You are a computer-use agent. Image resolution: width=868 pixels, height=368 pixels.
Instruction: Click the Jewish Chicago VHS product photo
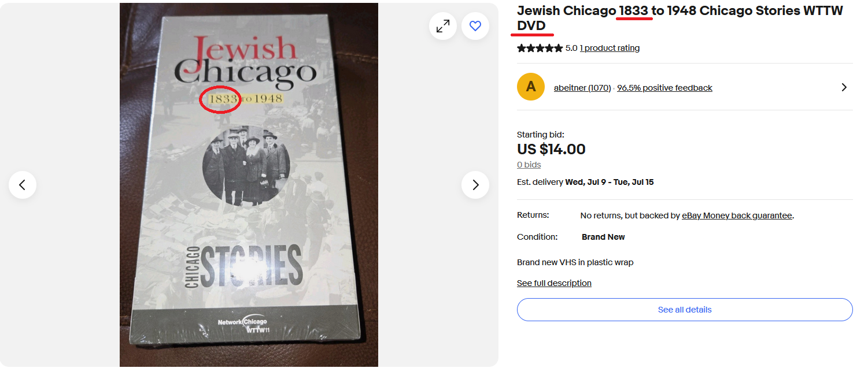[249, 185]
